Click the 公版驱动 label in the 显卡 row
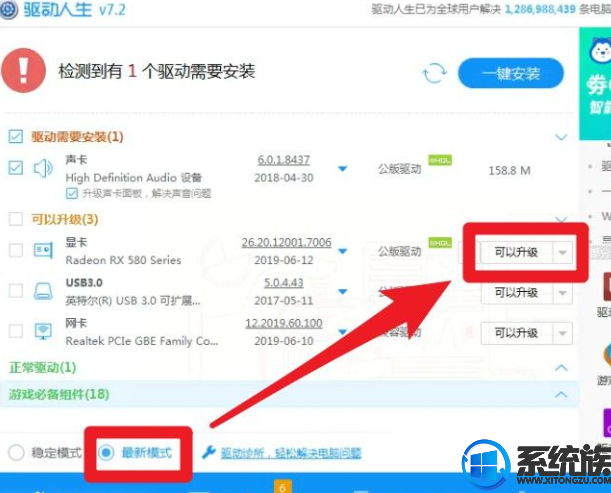This screenshot has width=611, height=493. click(x=400, y=251)
